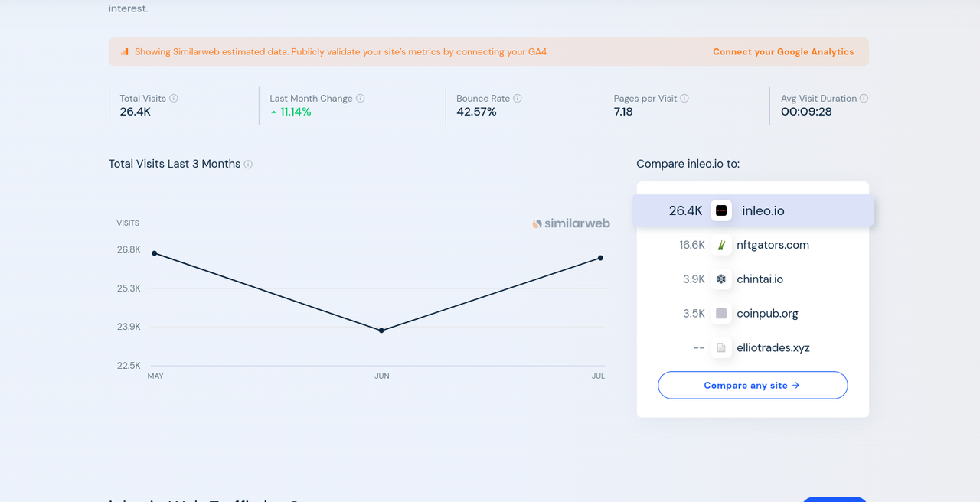The height and width of the screenshot is (502, 980).
Task: Click the 23.9K axis label on chart
Action: click(x=129, y=327)
